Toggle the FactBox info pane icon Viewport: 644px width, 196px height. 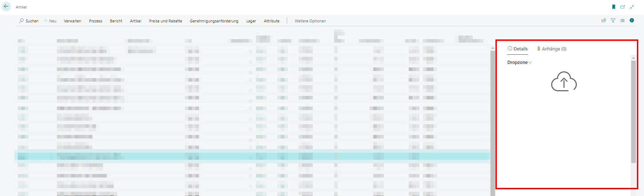(x=632, y=20)
